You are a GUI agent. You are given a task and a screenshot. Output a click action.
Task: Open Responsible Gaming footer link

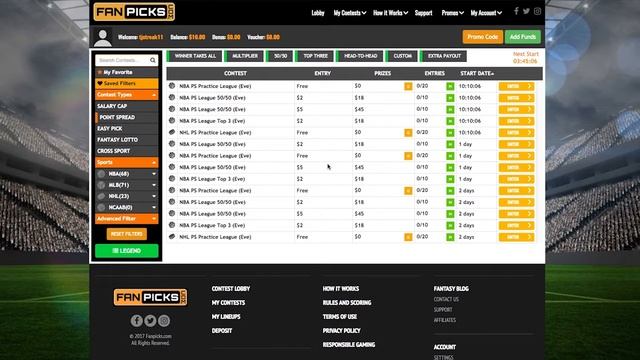pyautogui.click(x=349, y=344)
